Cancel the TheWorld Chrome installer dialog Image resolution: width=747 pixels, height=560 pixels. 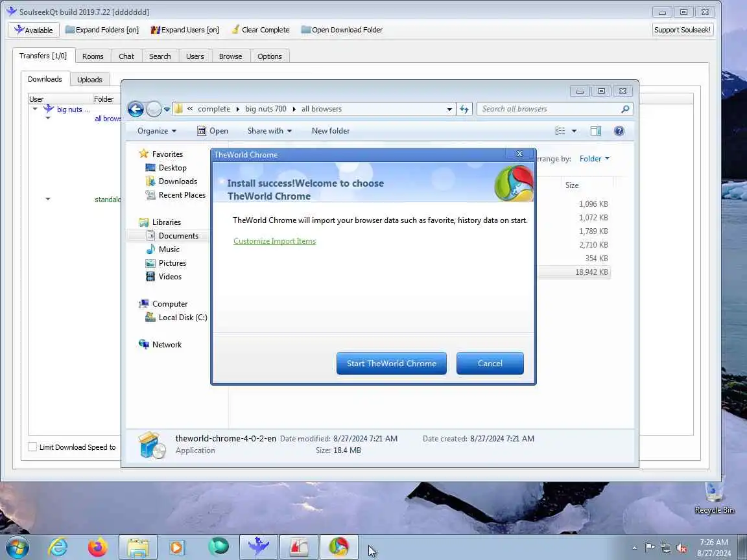click(490, 364)
